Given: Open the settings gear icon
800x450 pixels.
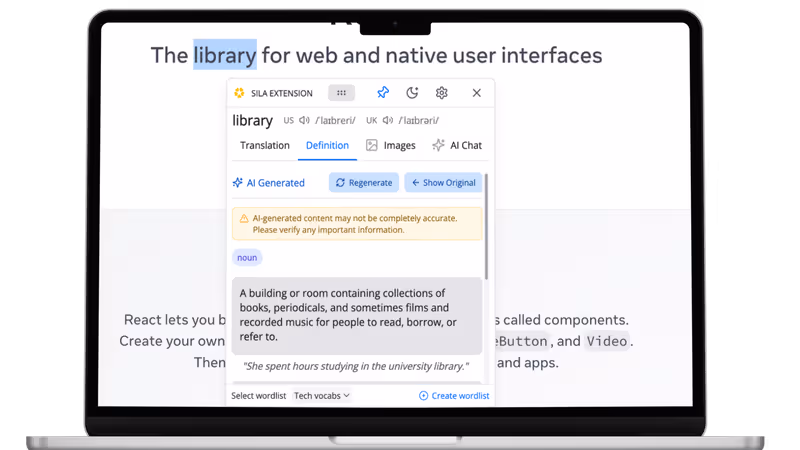Looking at the screenshot, I should pos(441,92).
